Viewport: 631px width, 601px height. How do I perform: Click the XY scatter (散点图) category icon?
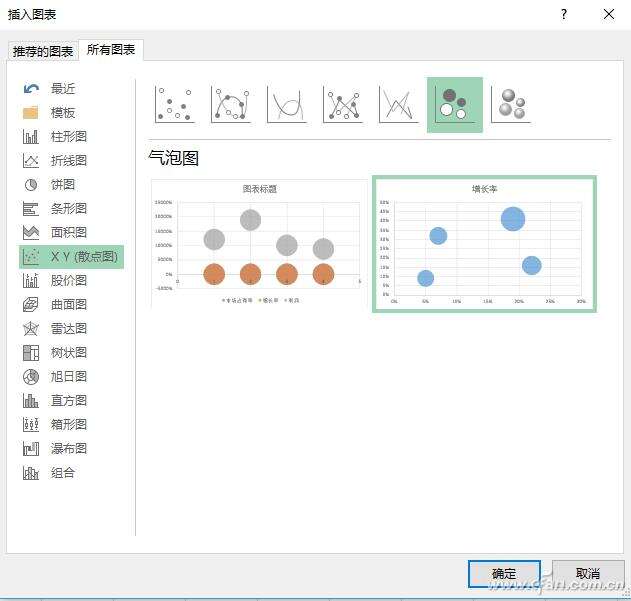(x=31, y=256)
